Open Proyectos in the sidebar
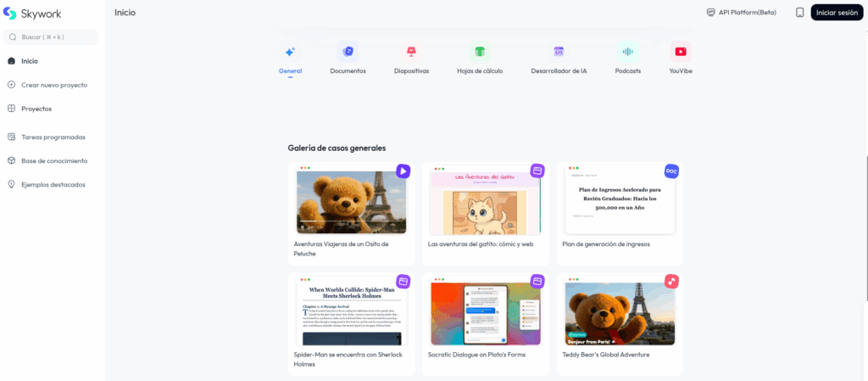868x381 pixels. click(x=36, y=109)
